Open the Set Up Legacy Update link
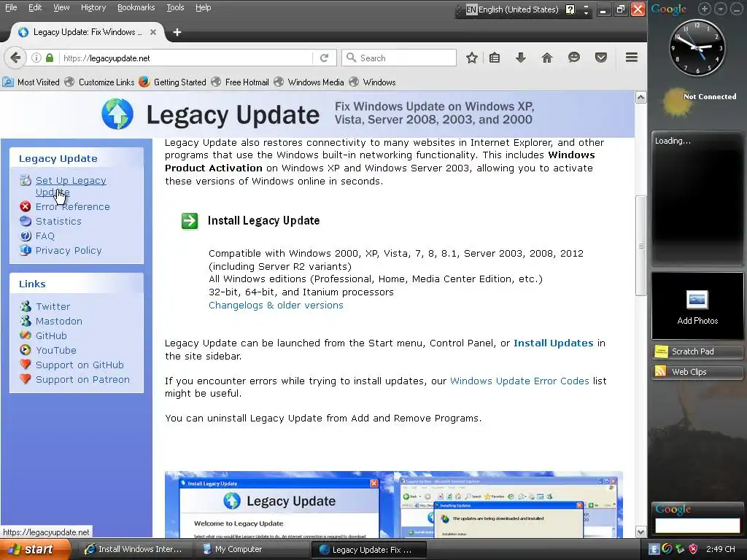 [x=71, y=186]
